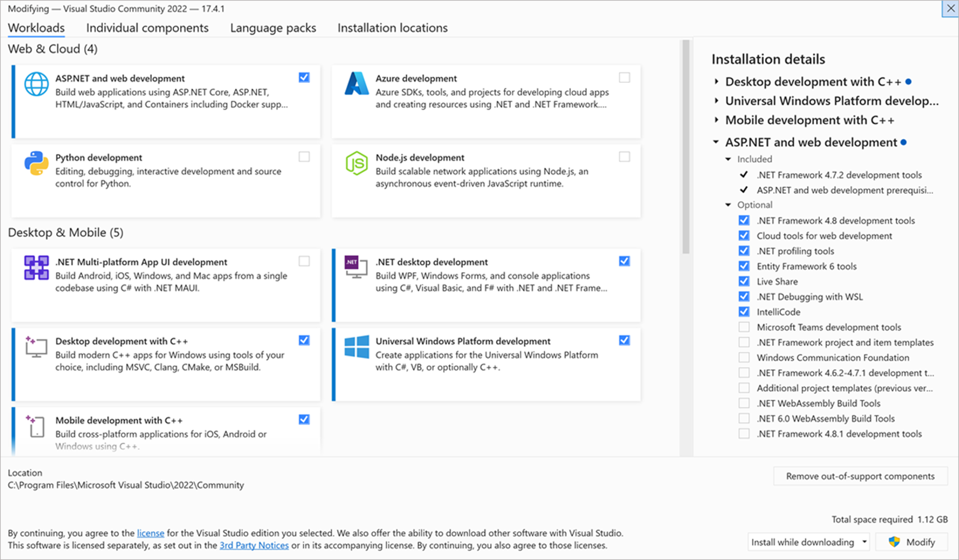Click Remove out-of-support components button

pos(860,476)
